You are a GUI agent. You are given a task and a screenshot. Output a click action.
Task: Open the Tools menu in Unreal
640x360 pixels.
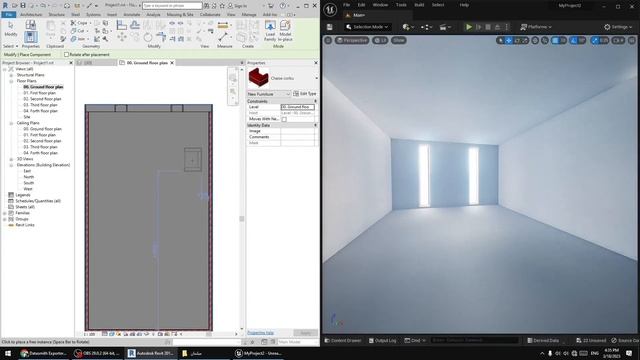tap(401, 5)
